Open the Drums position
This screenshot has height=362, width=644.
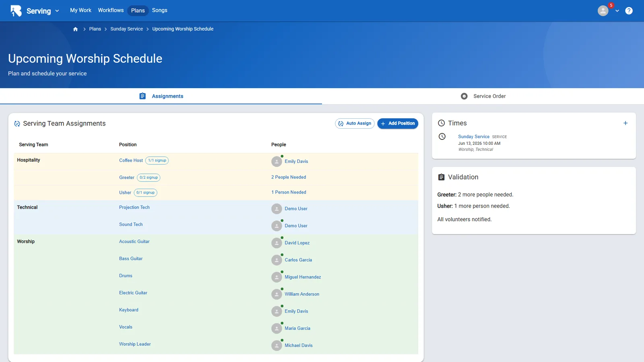click(126, 276)
